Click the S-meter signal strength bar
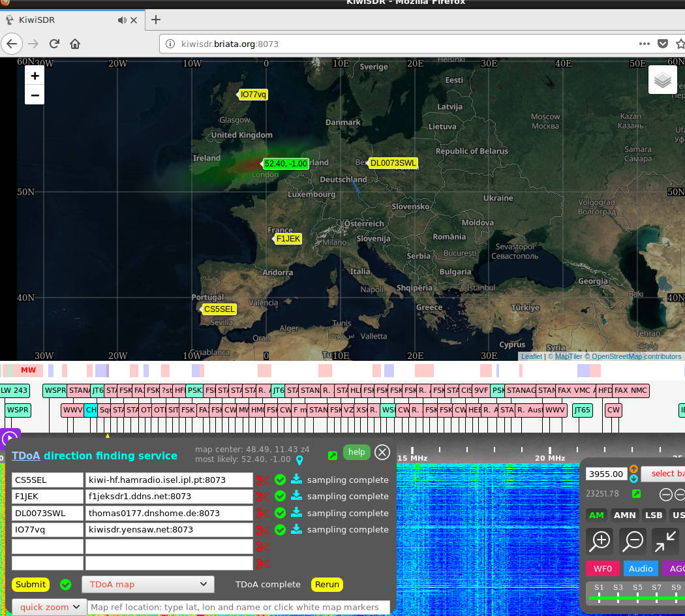Image resolution: width=685 pixels, height=616 pixels. click(x=636, y=598)
